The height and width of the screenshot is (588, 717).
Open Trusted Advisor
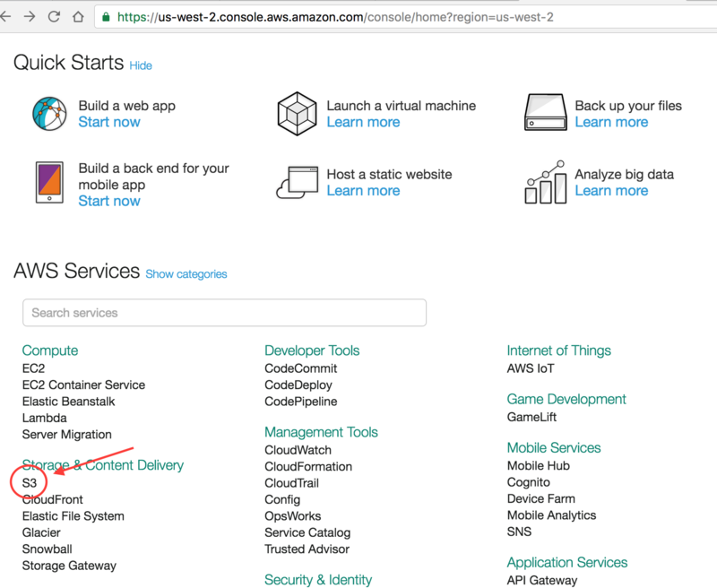(307, 549)
